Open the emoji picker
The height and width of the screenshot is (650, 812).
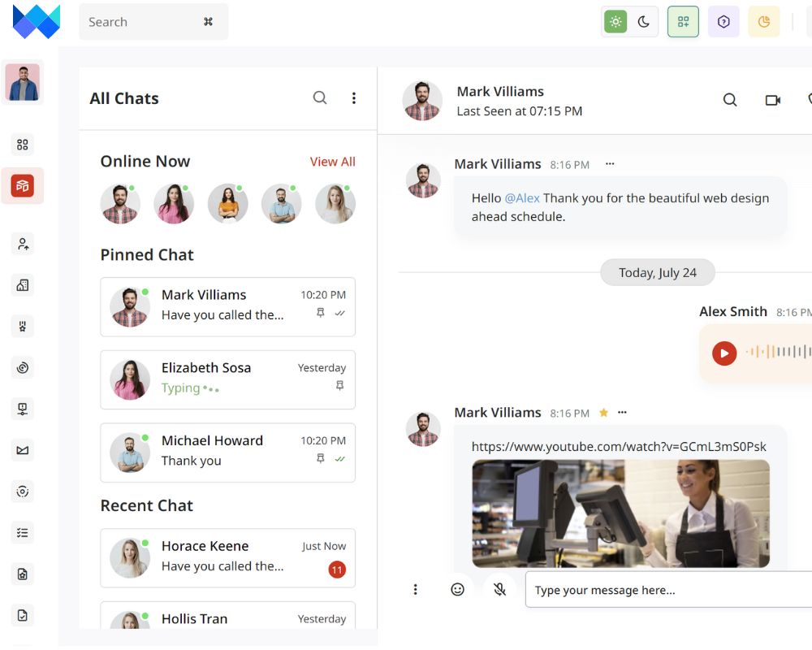click(x=458, y=590)
